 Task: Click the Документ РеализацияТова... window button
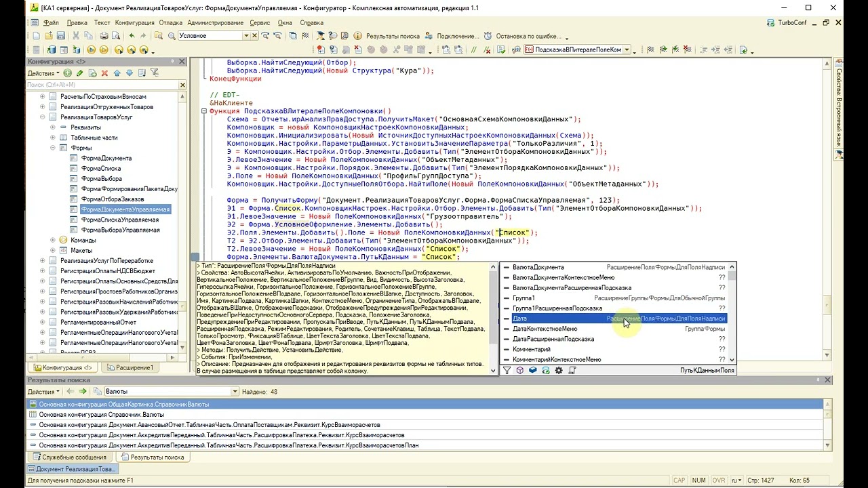[72, 468]
